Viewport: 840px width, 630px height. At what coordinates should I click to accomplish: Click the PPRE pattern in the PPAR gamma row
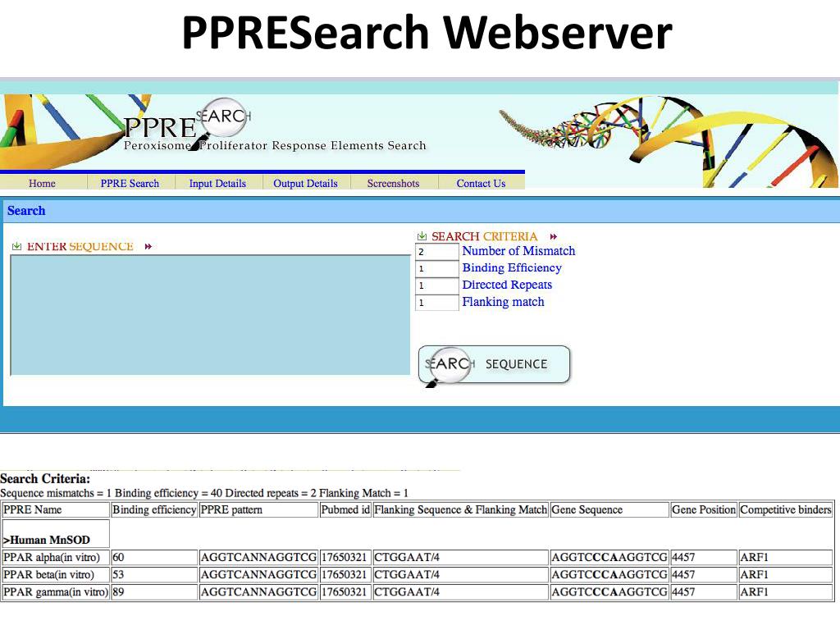[x=258, y=592]
